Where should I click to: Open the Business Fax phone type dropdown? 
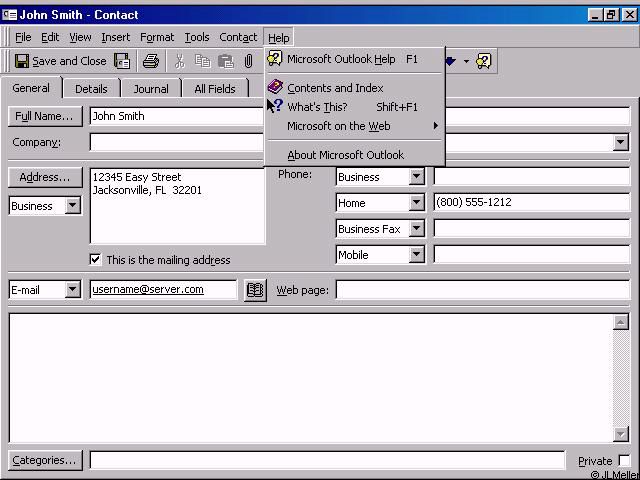[x=416, y=229]
